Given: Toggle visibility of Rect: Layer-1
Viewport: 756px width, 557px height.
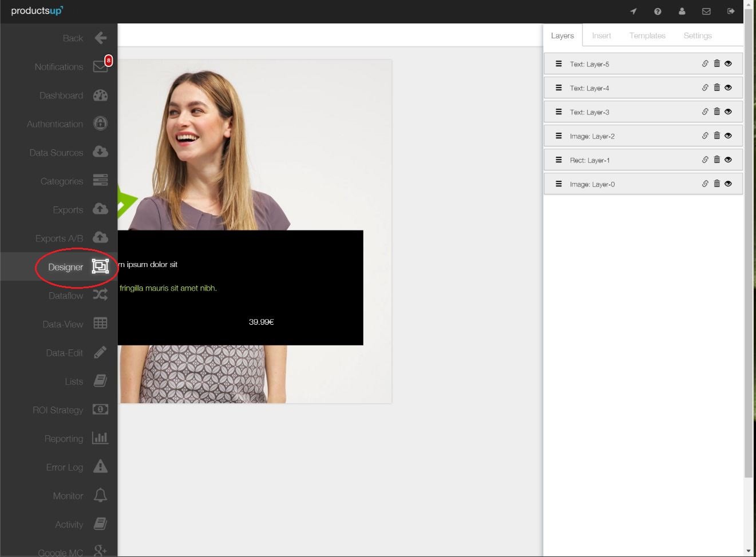Looking at the screenshot, I should 727,160.
